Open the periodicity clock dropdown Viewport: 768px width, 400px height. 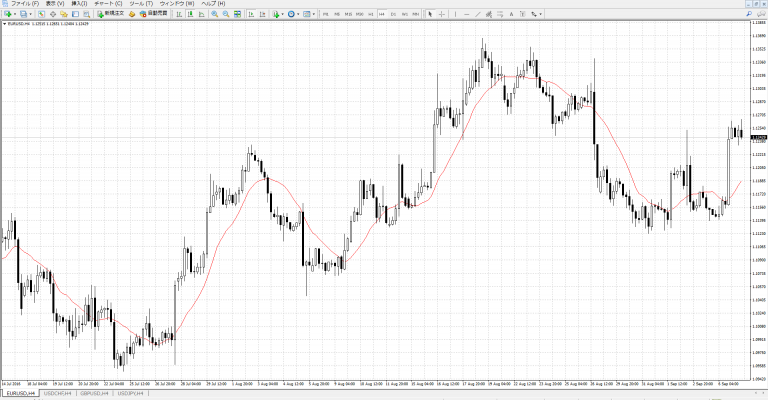point(296,14)
